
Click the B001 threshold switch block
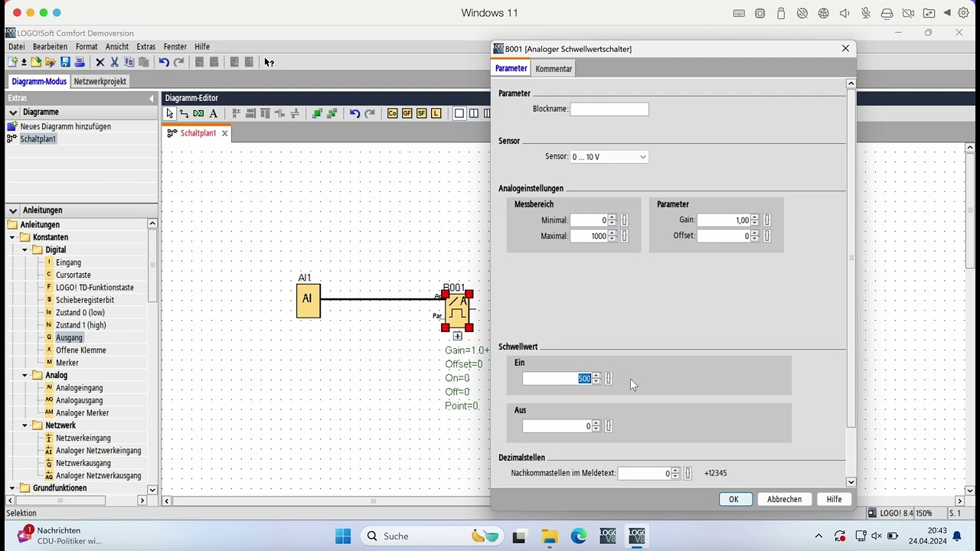(x=458, y=310)
